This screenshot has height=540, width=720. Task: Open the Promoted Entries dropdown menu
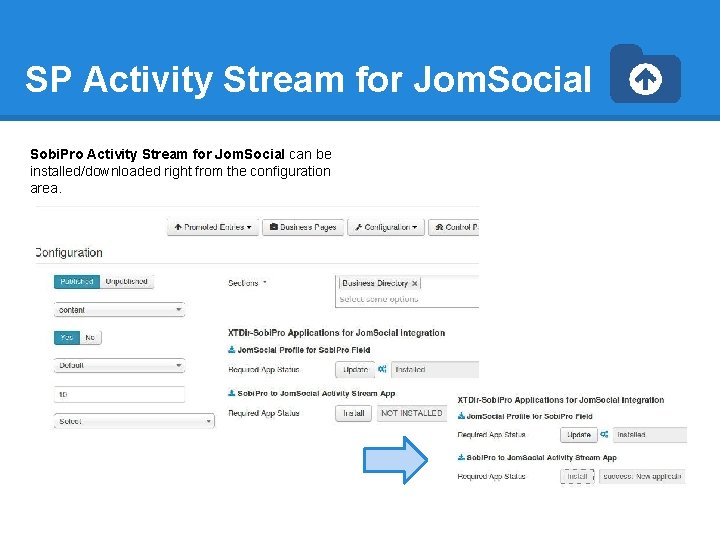pyautogui.click(x=213, y=227)
